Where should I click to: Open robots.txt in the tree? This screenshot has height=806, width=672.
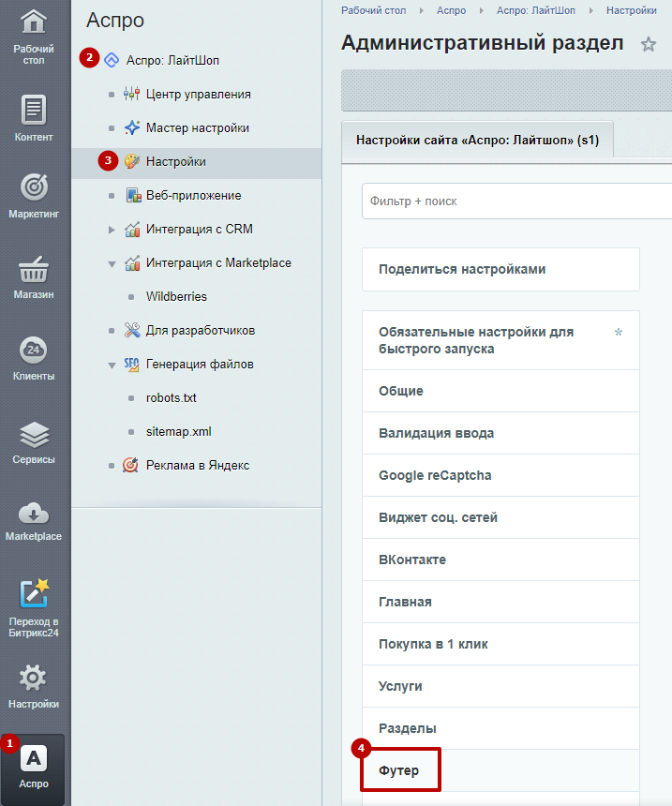171,398
